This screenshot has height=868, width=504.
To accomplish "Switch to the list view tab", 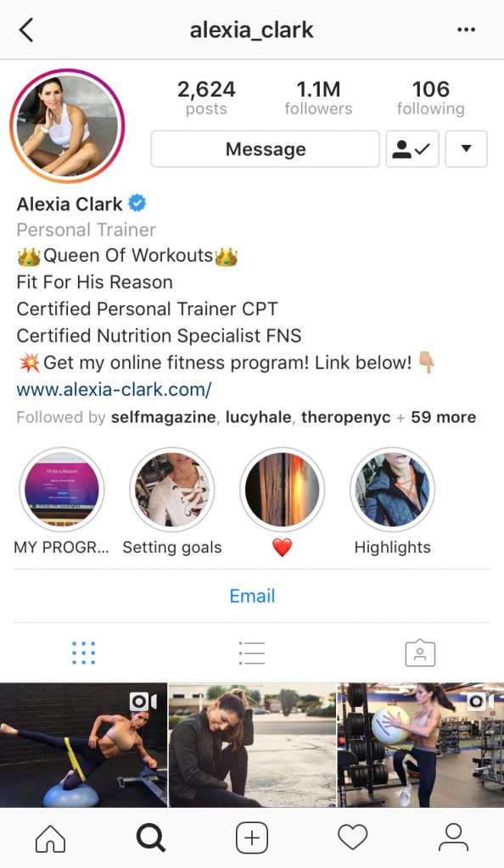I will (x=252, y=654).
